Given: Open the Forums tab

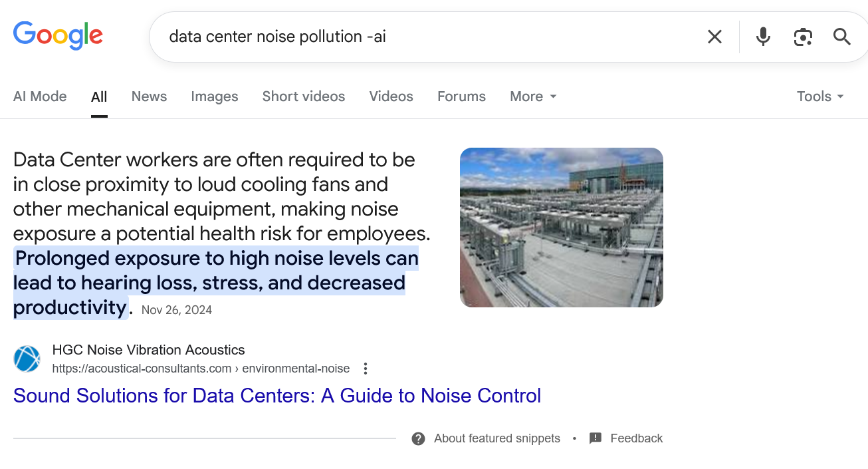Looking at the screenshot, I should pos(461,96).
